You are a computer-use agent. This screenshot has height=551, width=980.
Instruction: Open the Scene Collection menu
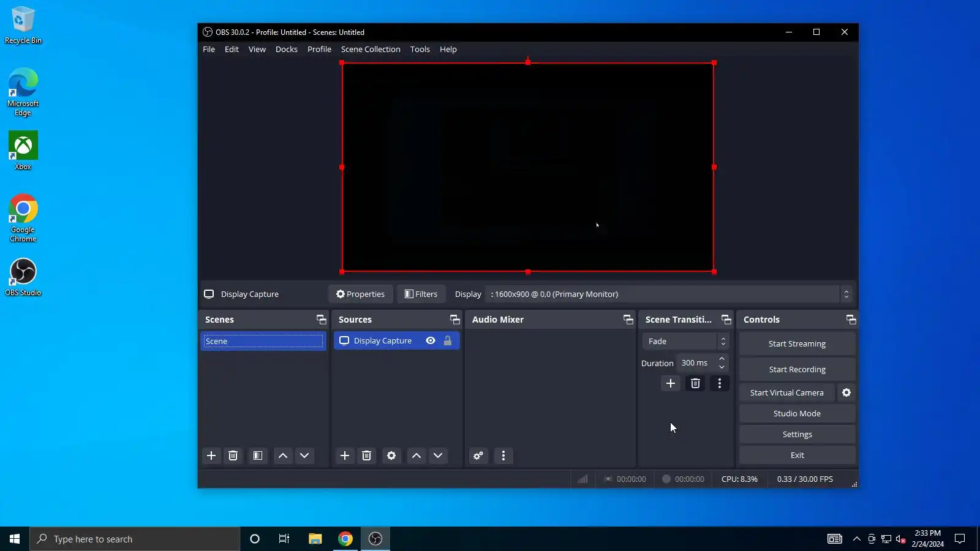(371, 49)
